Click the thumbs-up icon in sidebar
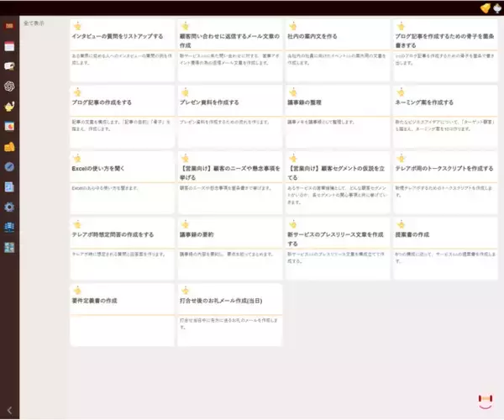Viewport: 504px width, 420px height. (9, 146)
